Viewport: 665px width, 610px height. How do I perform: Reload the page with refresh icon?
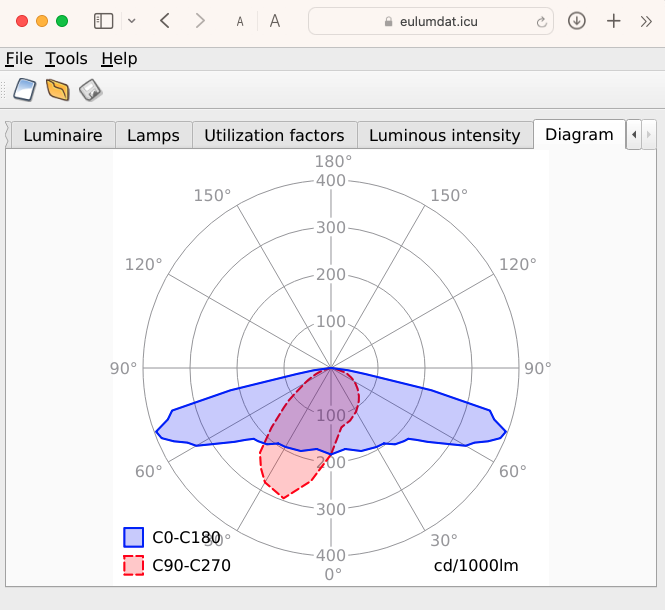coord(541,22)
